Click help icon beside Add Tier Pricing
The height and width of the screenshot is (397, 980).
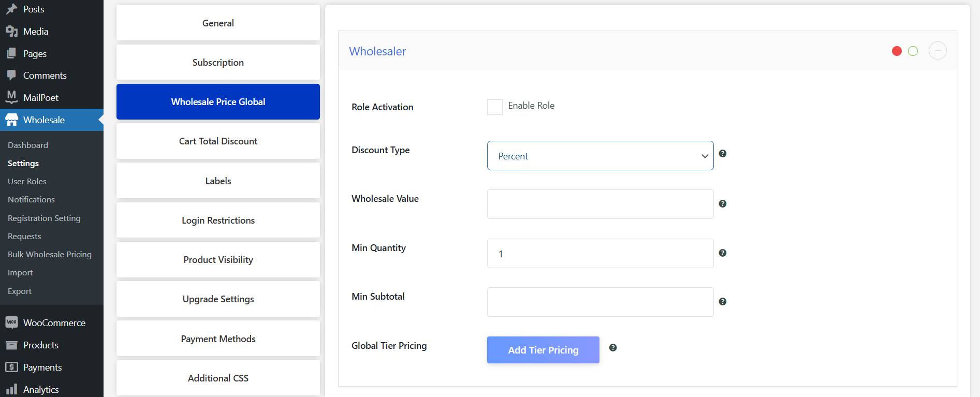[x=613, y=348]
